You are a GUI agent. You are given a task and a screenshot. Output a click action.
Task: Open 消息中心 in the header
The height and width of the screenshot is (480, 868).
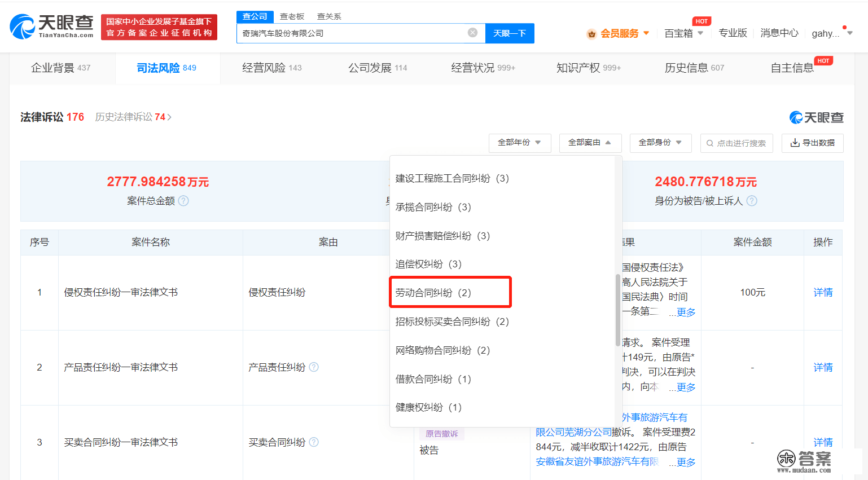click(779, 33)
